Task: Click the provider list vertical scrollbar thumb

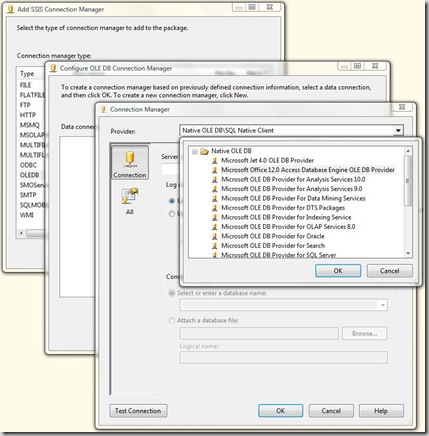Action: pos(408,181)
